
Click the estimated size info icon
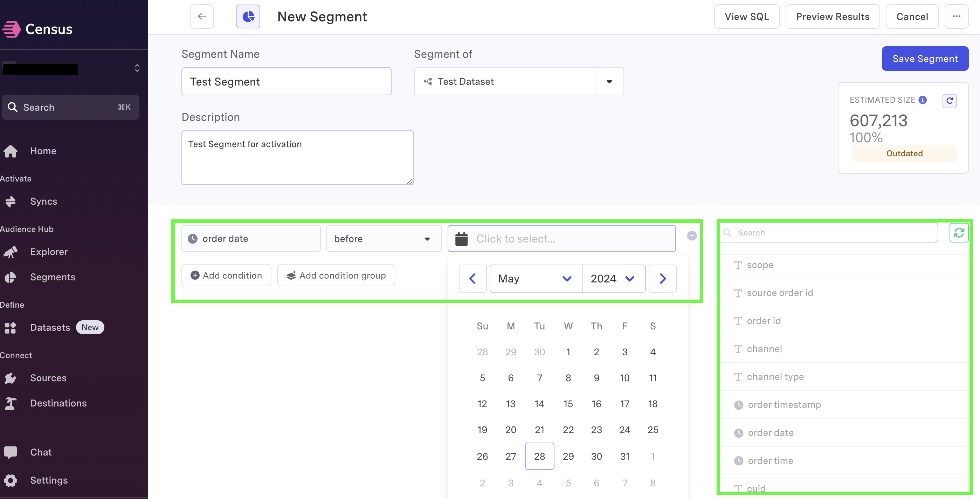[923, 100]
